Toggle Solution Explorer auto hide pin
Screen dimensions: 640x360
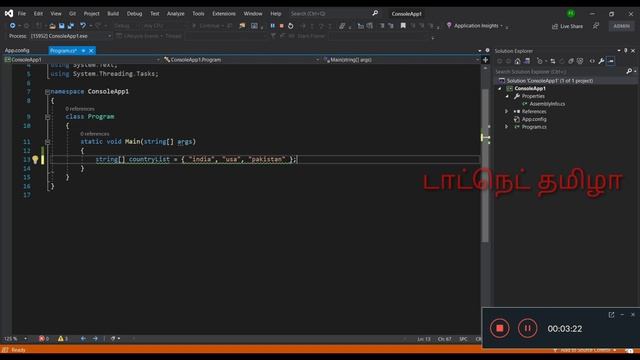(x=625, y=51)
